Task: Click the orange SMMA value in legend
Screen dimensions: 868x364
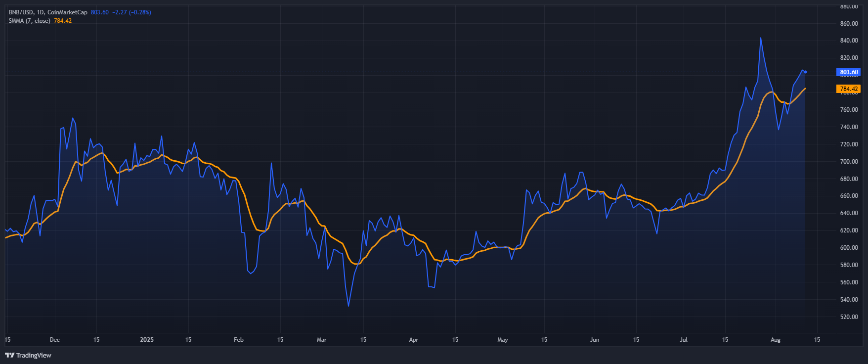Action: pos(63,21)
